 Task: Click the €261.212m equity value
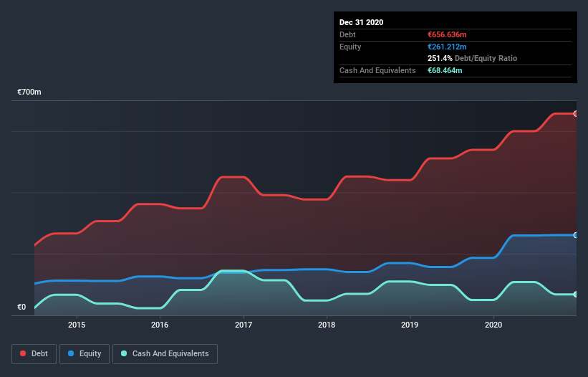coord(447,47)
